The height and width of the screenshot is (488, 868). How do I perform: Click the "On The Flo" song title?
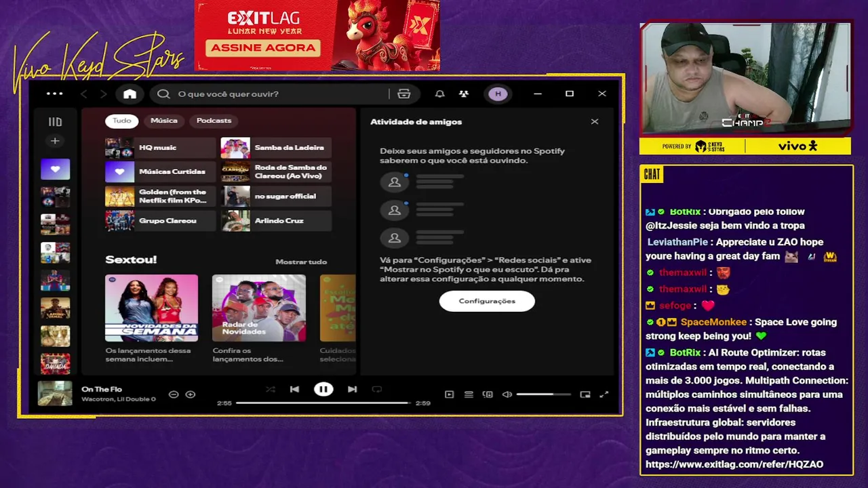pos(102,389)
